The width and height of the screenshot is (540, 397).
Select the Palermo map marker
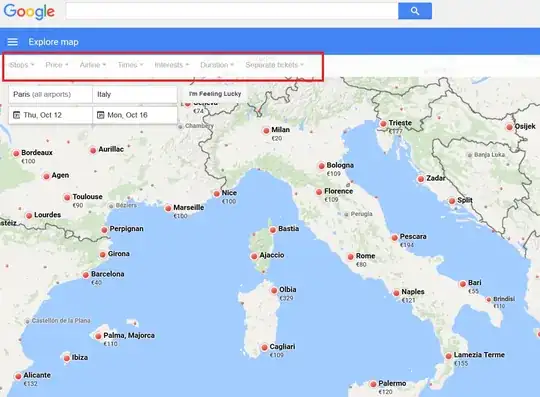pos(373,384)
